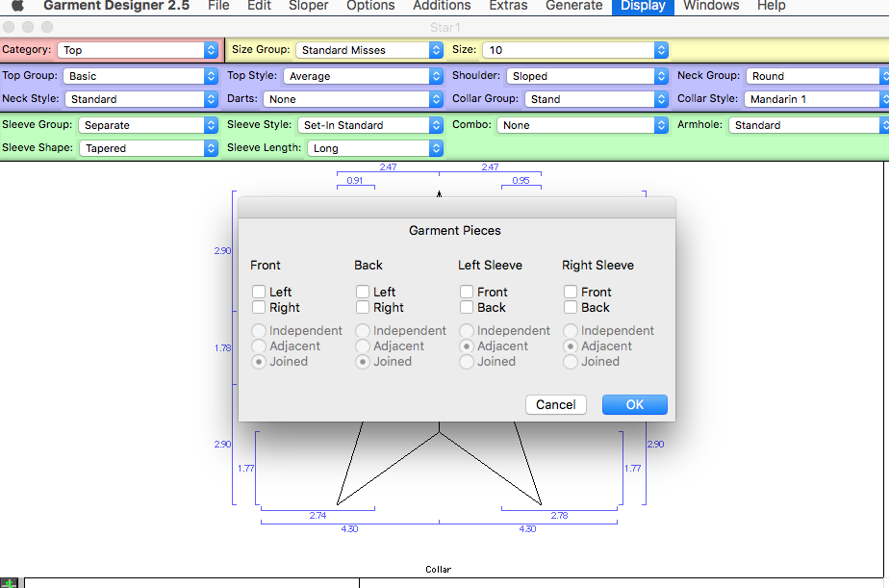Select Adjacent under Right Sleeve

(571, 345)
